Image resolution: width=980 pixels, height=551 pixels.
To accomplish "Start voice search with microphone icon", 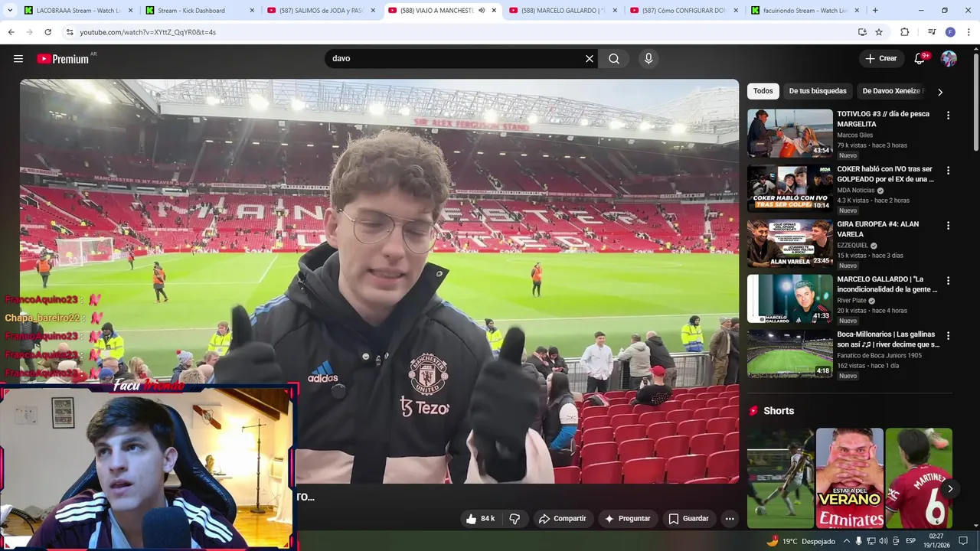I will (x=648, y=59).
